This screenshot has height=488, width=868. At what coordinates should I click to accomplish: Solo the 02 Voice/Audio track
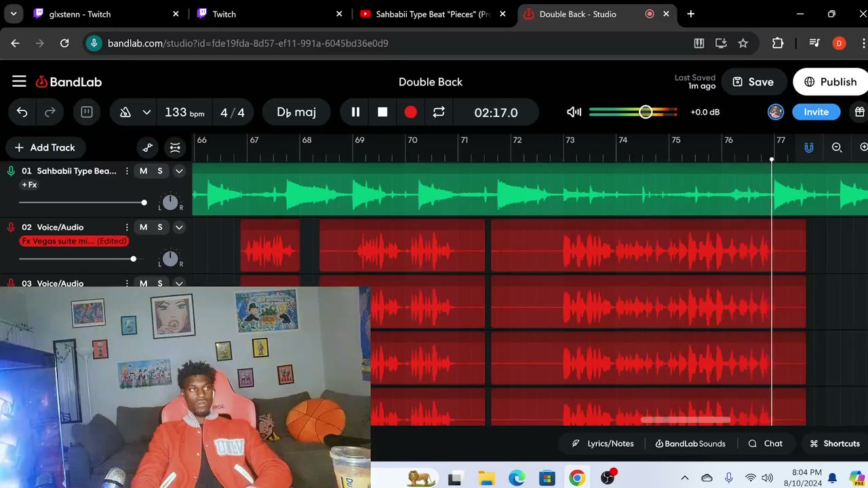click(160, 228)
